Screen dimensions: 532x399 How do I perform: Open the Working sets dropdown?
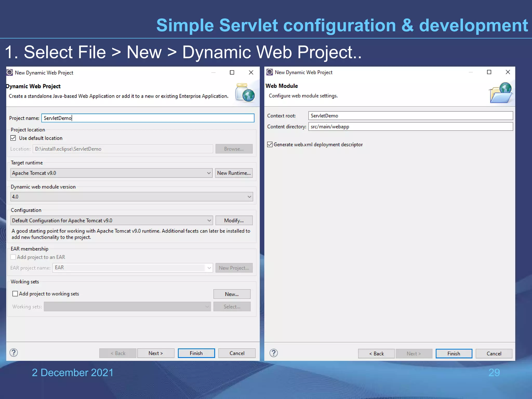(x=127, y=307)
